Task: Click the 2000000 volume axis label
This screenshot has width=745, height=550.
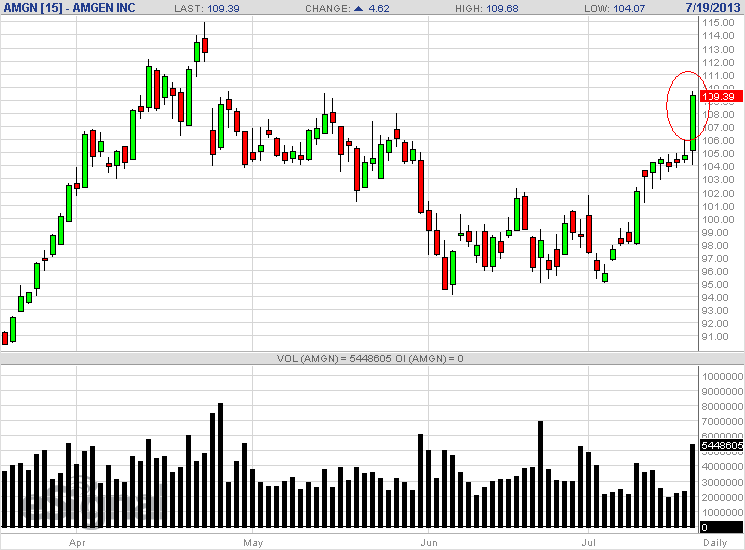Action: pos(722,498)
